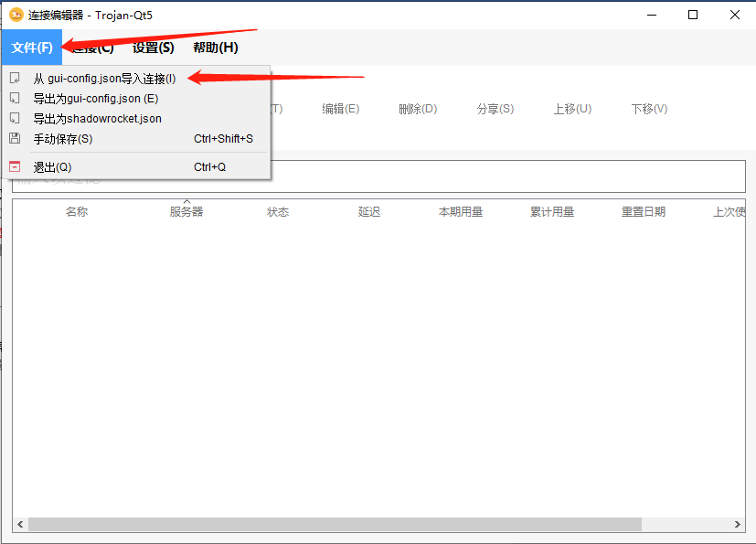The height and width of the screenshot is (544, 756).
Task: Choose 导出为shadowrocket.json entry
Action: tap(136, 119)
